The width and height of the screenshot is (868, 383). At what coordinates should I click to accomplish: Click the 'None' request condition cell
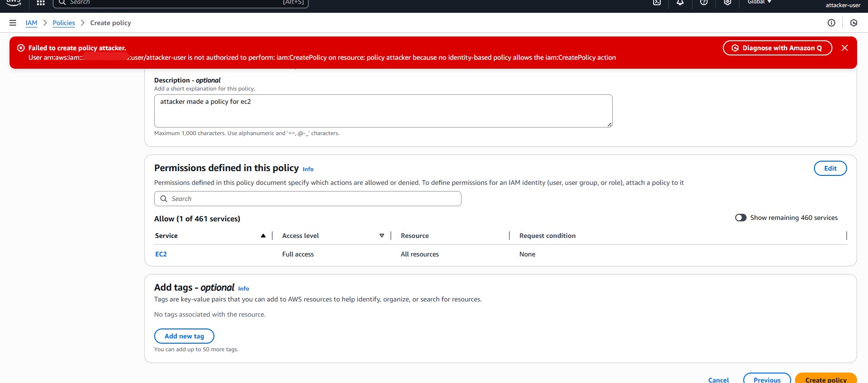point(527,254)
